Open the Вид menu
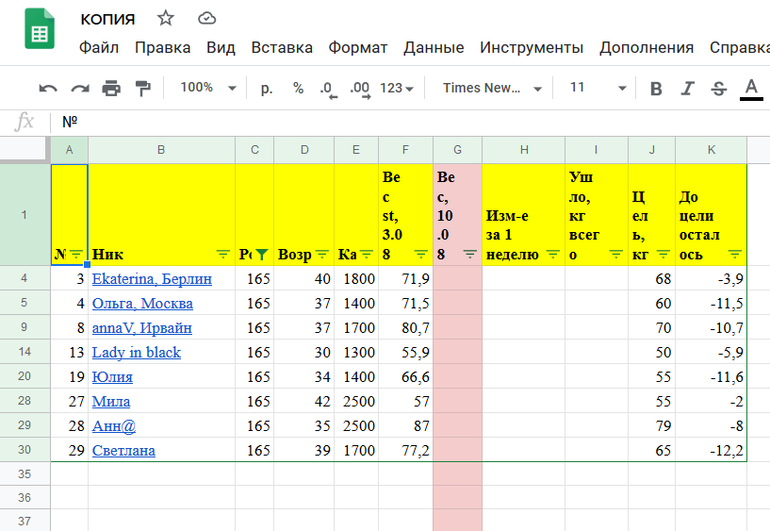 click(x=220, y=48)
